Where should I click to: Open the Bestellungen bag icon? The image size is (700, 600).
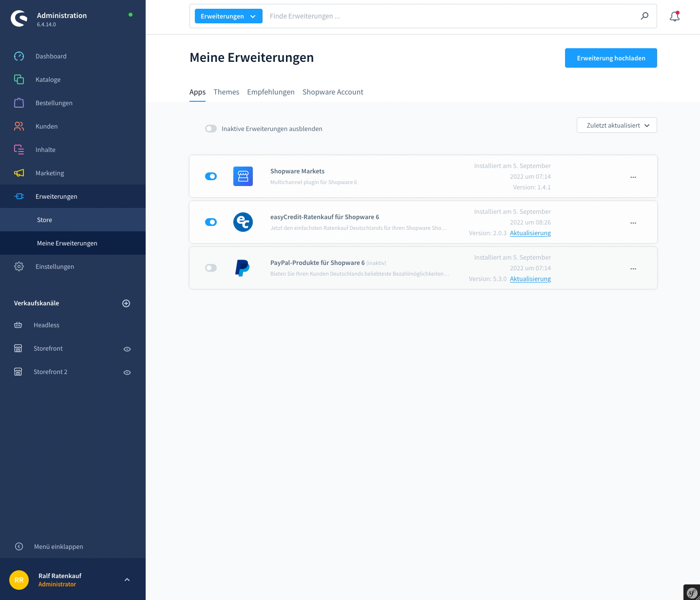[x=19, y=103]
